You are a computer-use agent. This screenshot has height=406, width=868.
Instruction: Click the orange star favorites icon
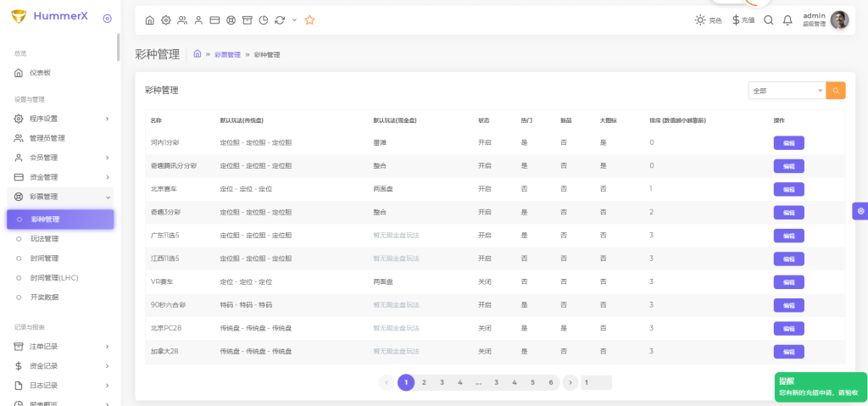click(309, 20)
